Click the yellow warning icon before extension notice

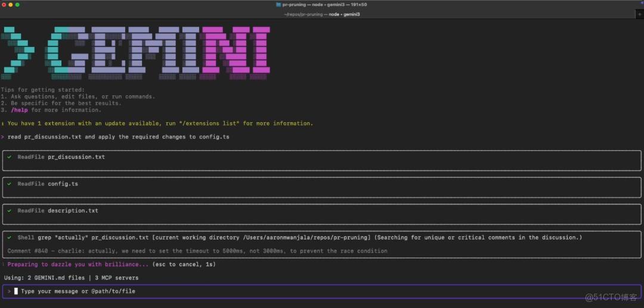point(3,123)
